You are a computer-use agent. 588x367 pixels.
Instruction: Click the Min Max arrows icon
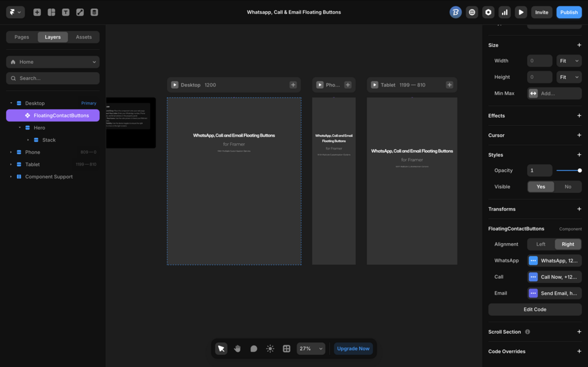[x=533, y=94]
